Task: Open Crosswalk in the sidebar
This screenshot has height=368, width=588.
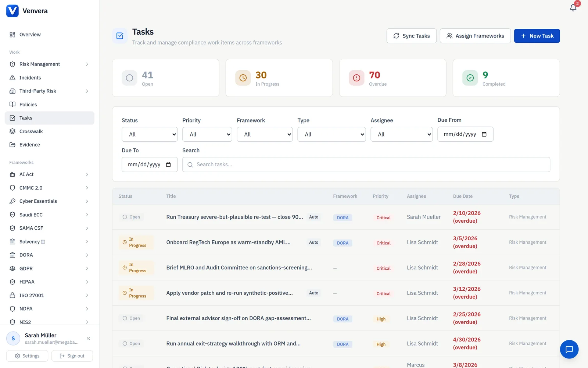Action: 50,131
